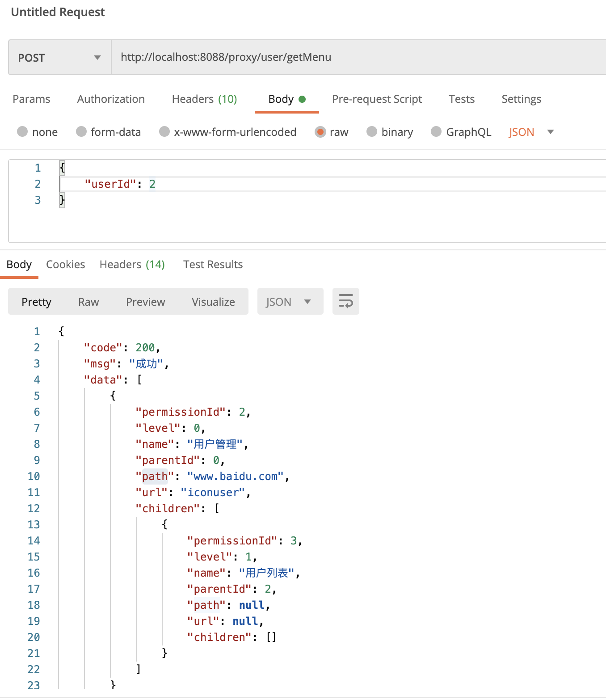Click the "www.baidu.com" path value
This screenshot has height=700, width=606.
pyautogui.click(x=236, y=476)
